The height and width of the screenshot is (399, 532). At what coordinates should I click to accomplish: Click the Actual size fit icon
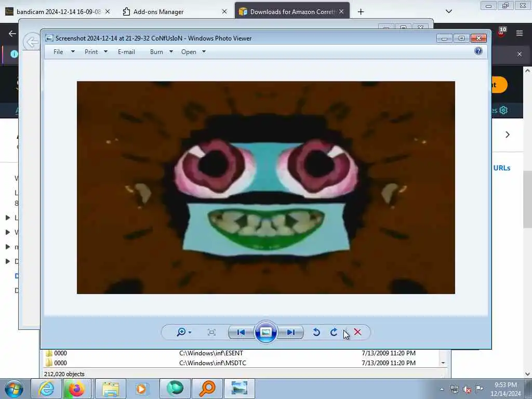click(x=211, y=332)
